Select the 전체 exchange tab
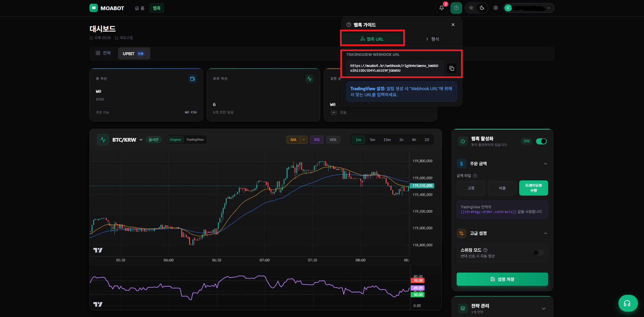Screen dimensions: 644x317 coord(103,53)
